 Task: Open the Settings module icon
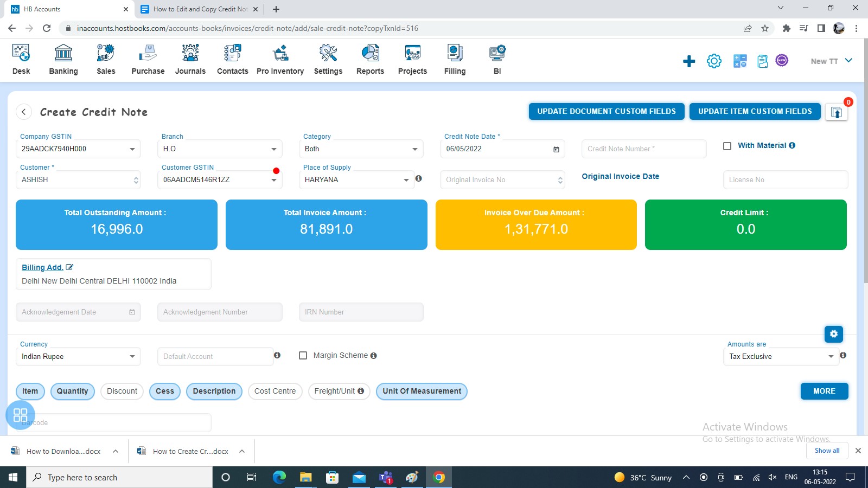(328, 53)
